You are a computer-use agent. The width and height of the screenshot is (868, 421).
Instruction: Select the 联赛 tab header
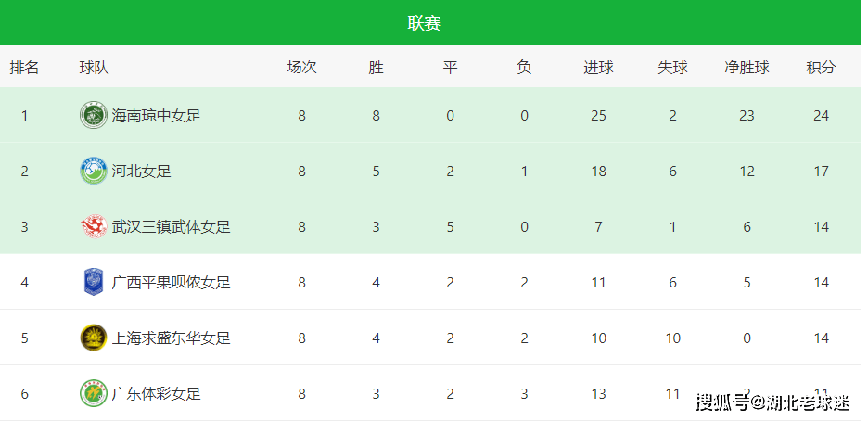tap(425, 22)
